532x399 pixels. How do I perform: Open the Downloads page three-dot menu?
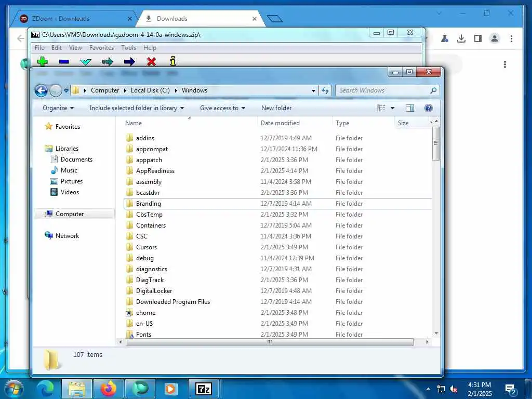[505, 64]
